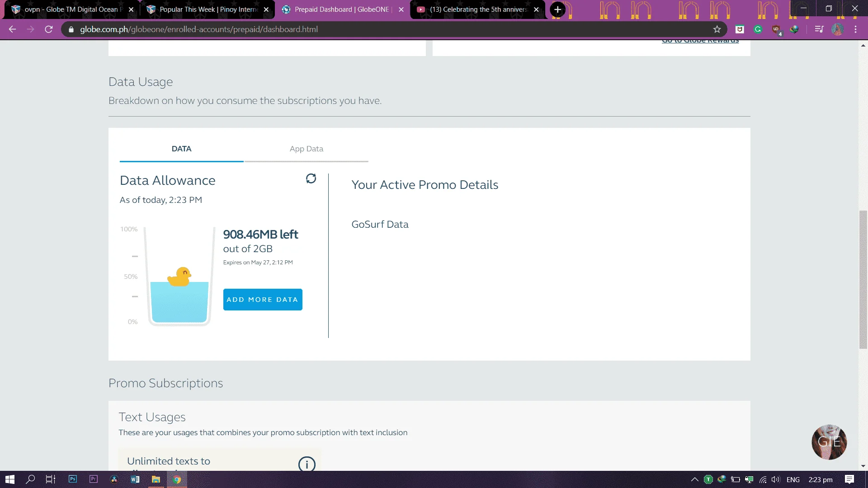Open the McAfee WebAdvisor extension icon

coord(740,29)
